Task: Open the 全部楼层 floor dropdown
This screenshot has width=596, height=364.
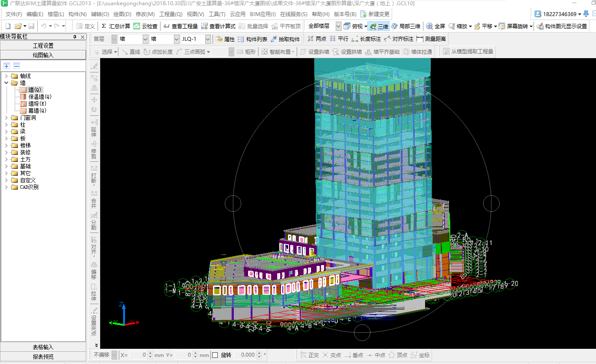Action: tap(338, 26)
